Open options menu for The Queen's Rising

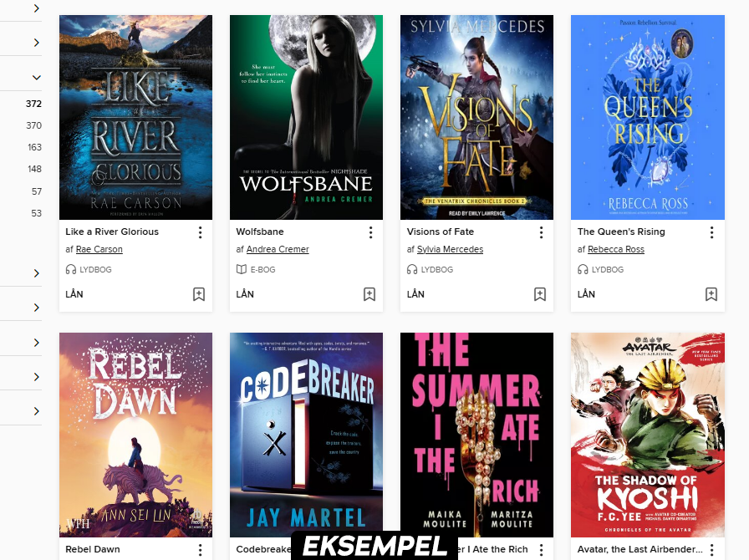pos(711,232)
